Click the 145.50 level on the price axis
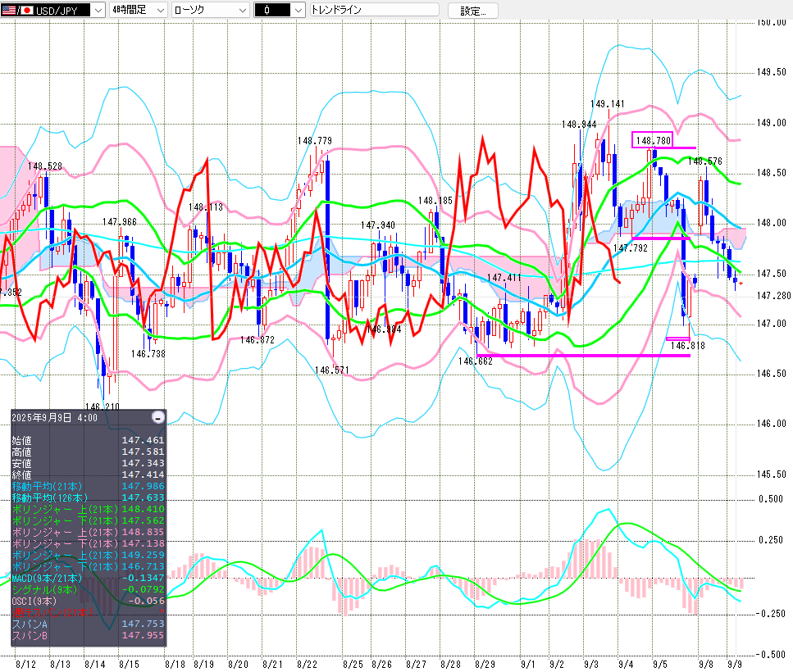Viewport: 793px width, 672px height. 772,474
